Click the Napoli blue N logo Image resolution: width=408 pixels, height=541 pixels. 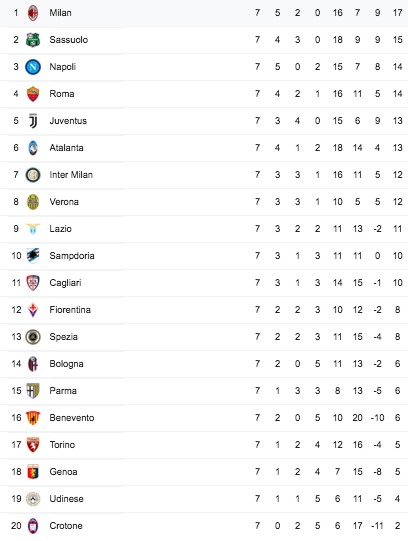33,67
